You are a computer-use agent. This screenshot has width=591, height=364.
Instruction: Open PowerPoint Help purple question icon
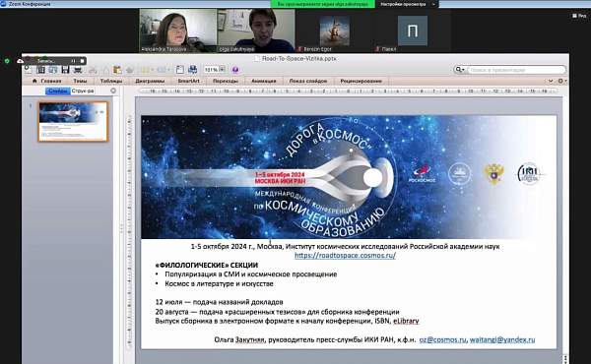pos(235,70)
